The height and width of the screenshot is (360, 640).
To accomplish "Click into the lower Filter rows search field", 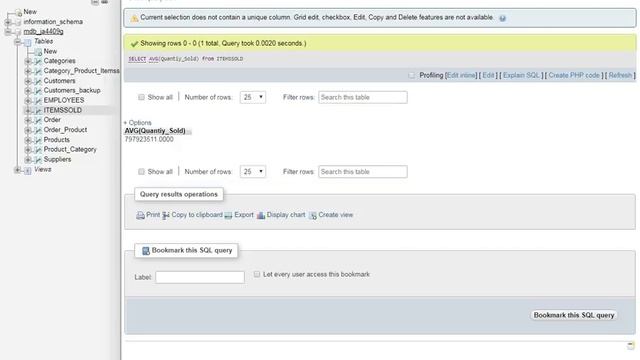I will [362, 171].
